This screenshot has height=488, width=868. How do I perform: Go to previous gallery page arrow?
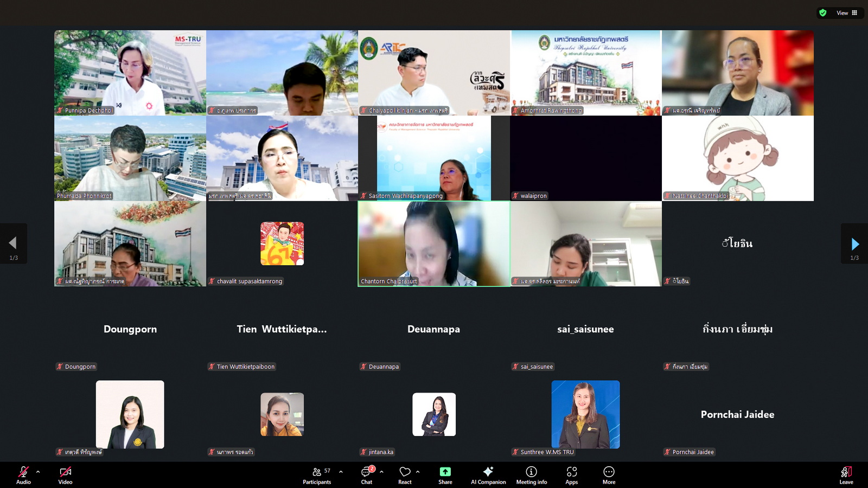(x=13, y=243)
